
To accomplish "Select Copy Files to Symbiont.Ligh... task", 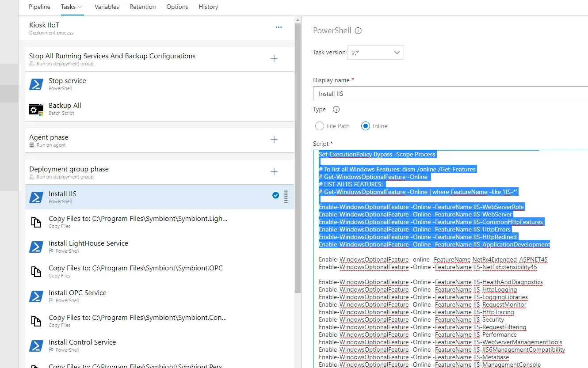I will pyautogui.click(x=160, y=222).
